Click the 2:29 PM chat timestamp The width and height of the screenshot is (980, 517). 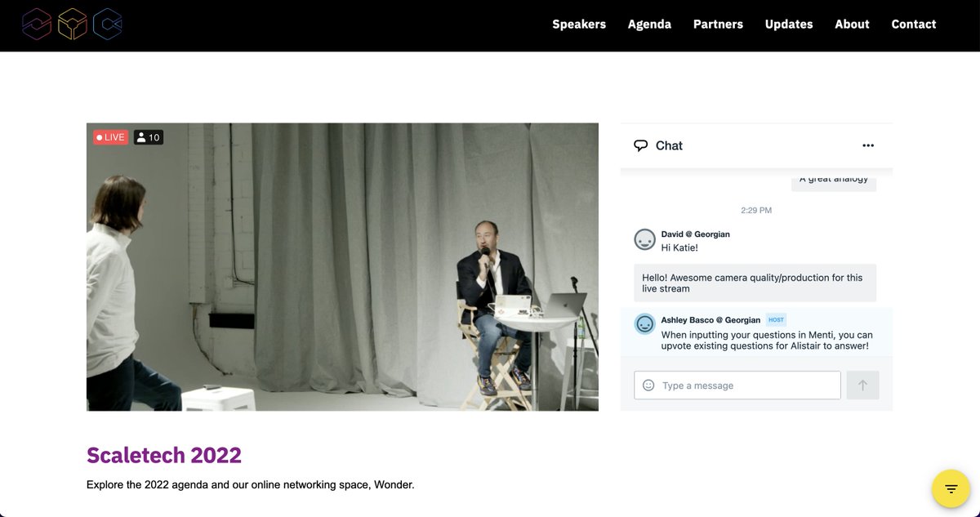(756, 211)
